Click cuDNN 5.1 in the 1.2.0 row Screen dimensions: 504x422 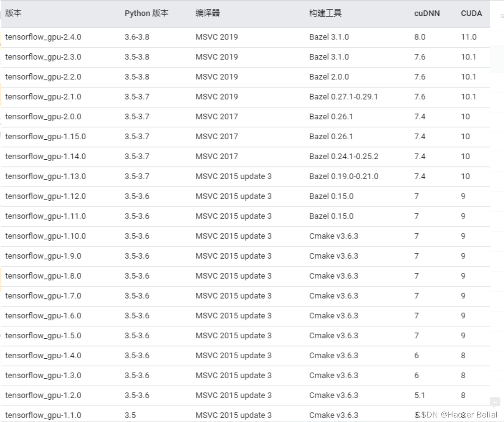(419, 396)
